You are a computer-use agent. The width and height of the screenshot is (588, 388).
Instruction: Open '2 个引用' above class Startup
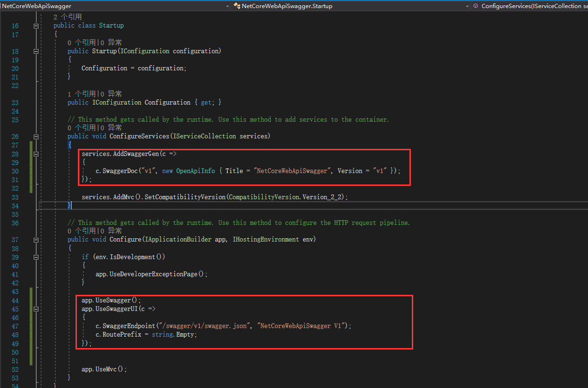[67, 17]
